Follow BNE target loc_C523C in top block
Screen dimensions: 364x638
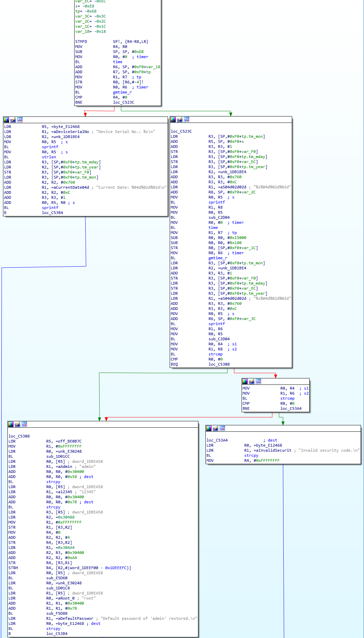[x=123, y=102]
